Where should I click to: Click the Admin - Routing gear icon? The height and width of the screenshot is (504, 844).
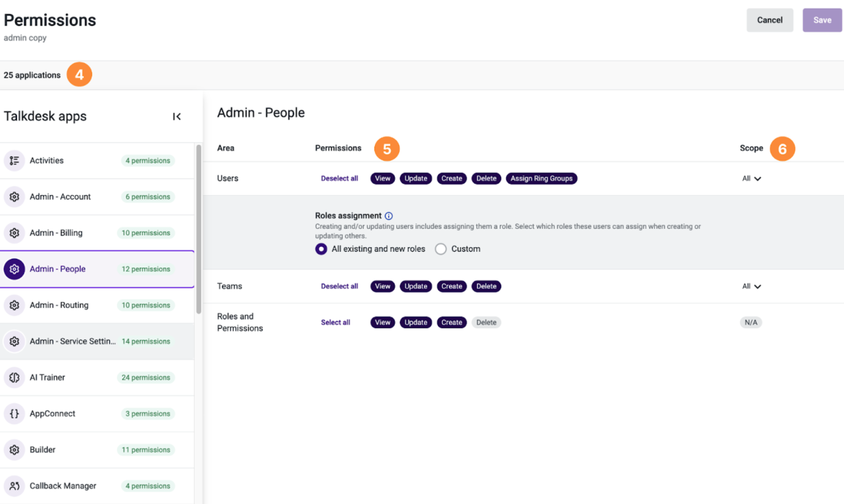pyautogui.click(x=14, y=305)
